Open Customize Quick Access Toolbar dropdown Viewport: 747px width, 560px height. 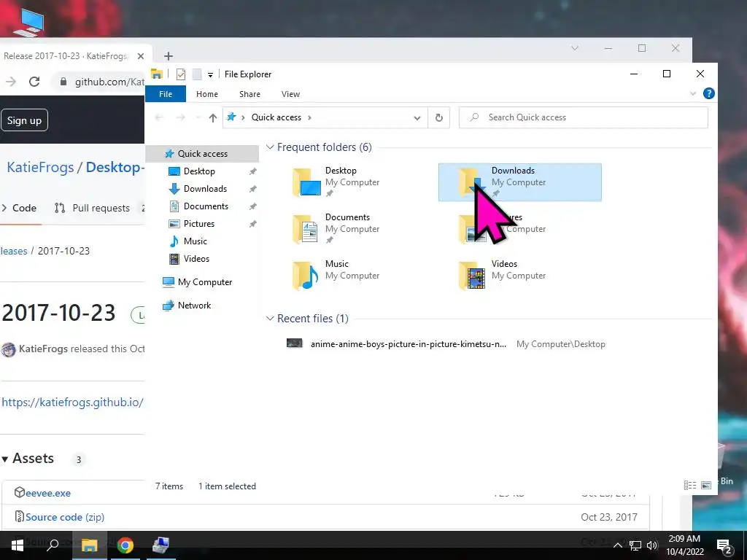[210, 75]
